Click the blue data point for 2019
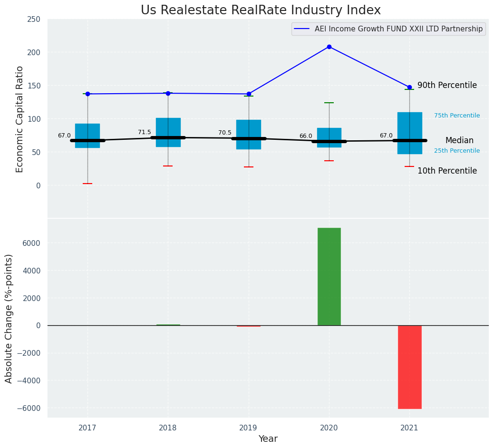Viewport: 494px width, 448px height. pos(249,94)
